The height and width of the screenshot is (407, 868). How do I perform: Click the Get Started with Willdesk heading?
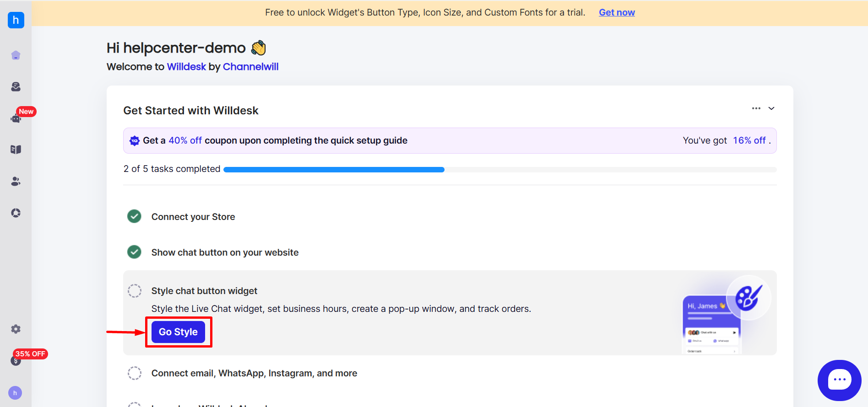[x=191, y=111]
